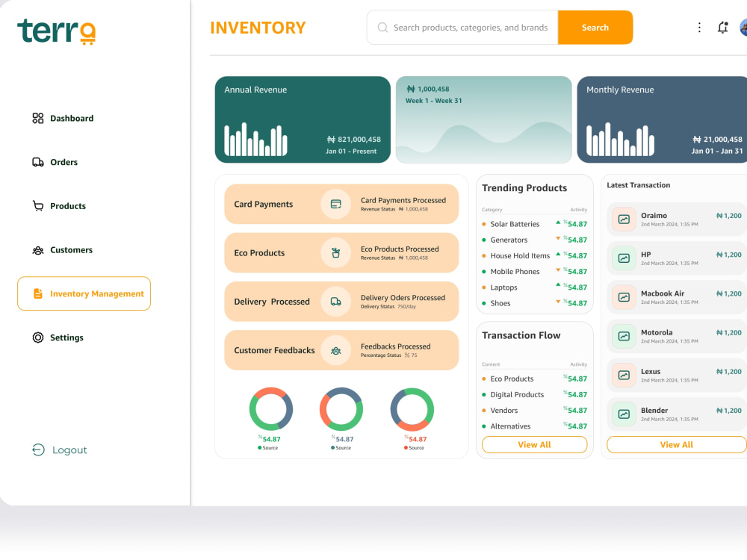Click the Macbook Air transaction icon
Screen dimensions: 747x560
pos(624,298)
